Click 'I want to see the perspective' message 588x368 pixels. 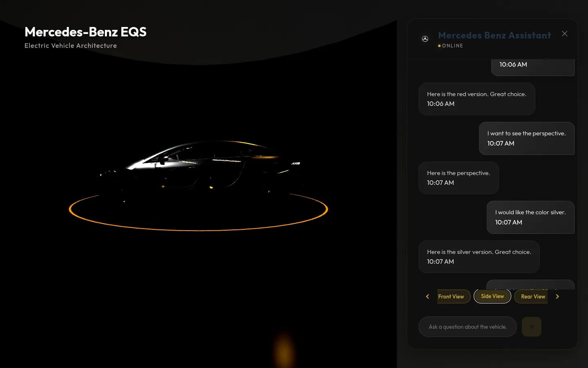click(526, 138)
